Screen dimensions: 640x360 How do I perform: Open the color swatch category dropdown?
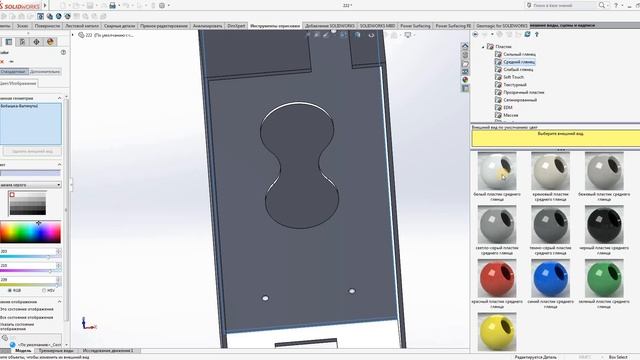click(x=31, y=185)
